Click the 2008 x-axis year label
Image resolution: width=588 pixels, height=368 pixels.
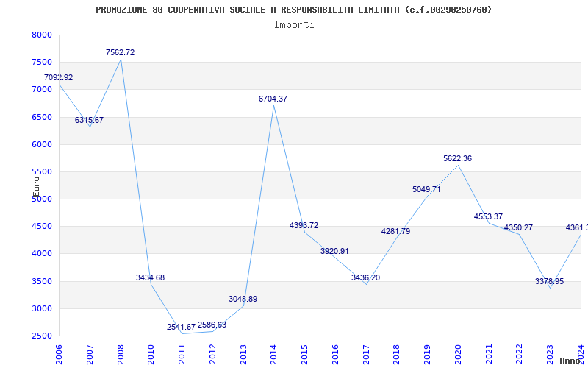121,355
